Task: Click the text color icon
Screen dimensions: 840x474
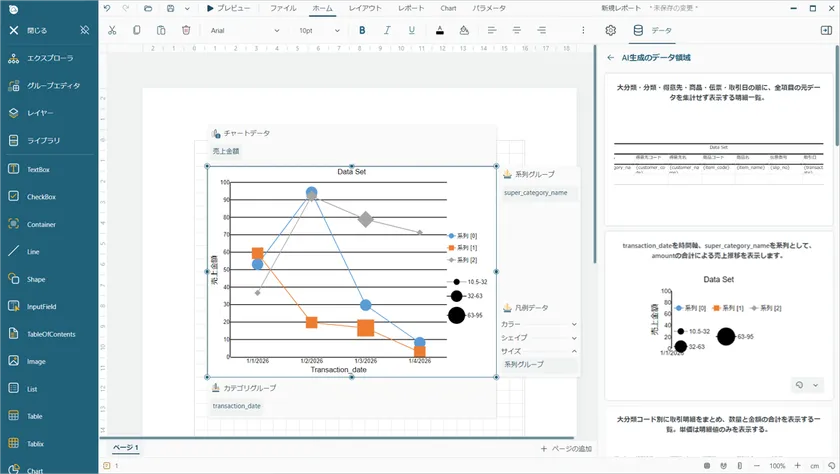Action: (x=440, y=31)
